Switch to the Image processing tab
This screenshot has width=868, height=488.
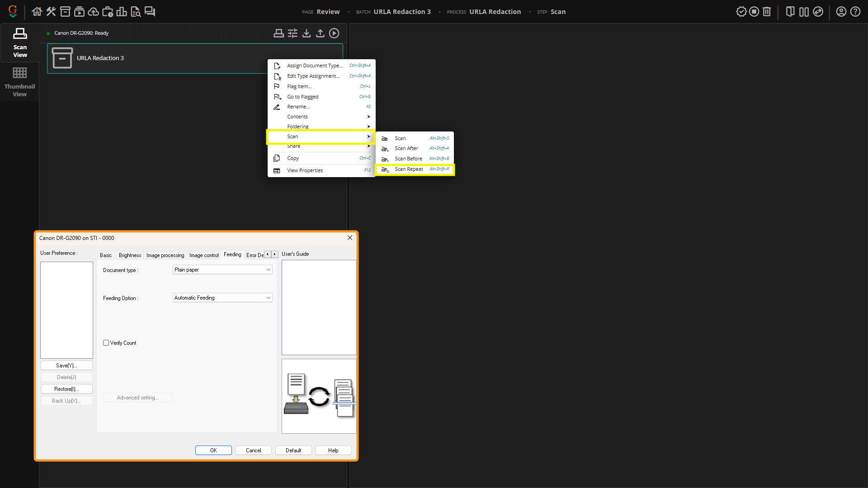(165, 255)
